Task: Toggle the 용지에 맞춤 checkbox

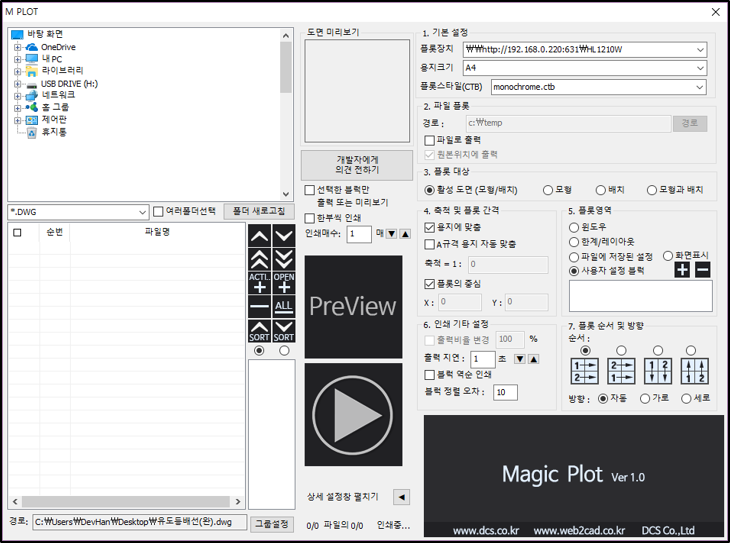Action: pyautogui.click(x=430, y=227)
